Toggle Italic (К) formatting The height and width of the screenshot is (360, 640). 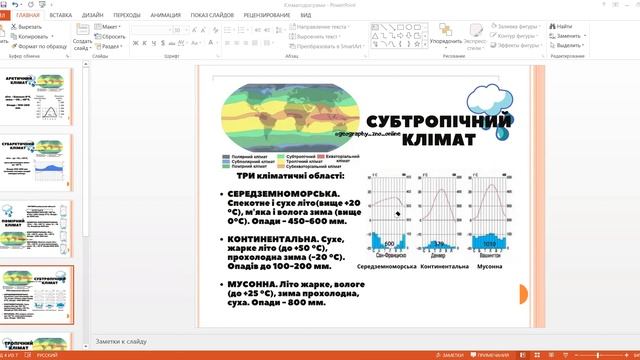[144, 43]
